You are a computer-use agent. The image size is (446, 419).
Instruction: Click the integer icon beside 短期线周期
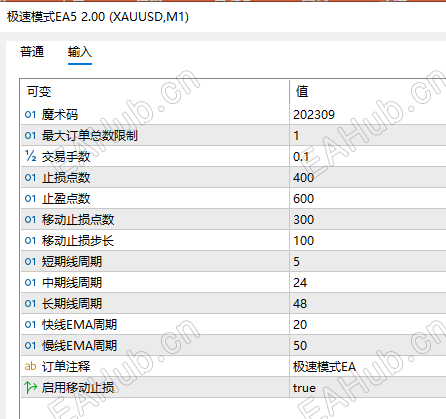click(x=30, y=262)
